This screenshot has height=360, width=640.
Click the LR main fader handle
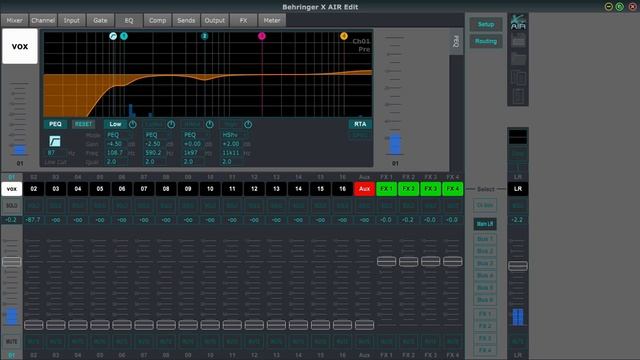point(518,266)
